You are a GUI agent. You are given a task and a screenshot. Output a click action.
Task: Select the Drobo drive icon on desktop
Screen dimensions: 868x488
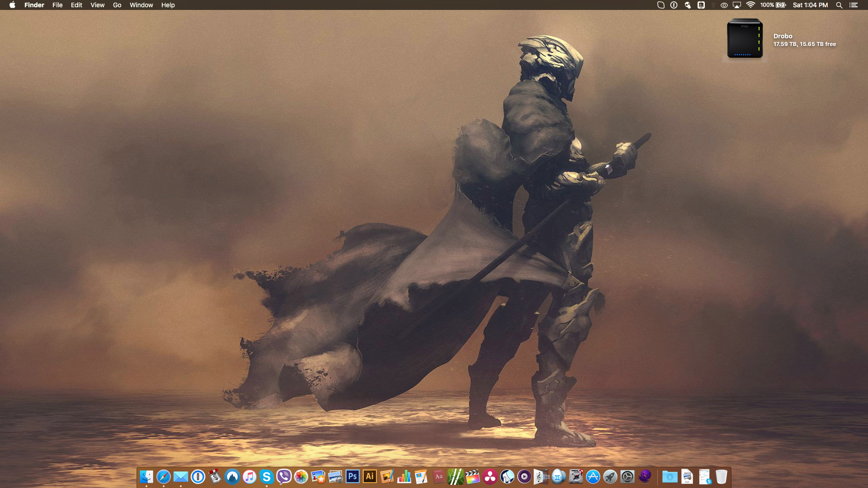[745, 38]
